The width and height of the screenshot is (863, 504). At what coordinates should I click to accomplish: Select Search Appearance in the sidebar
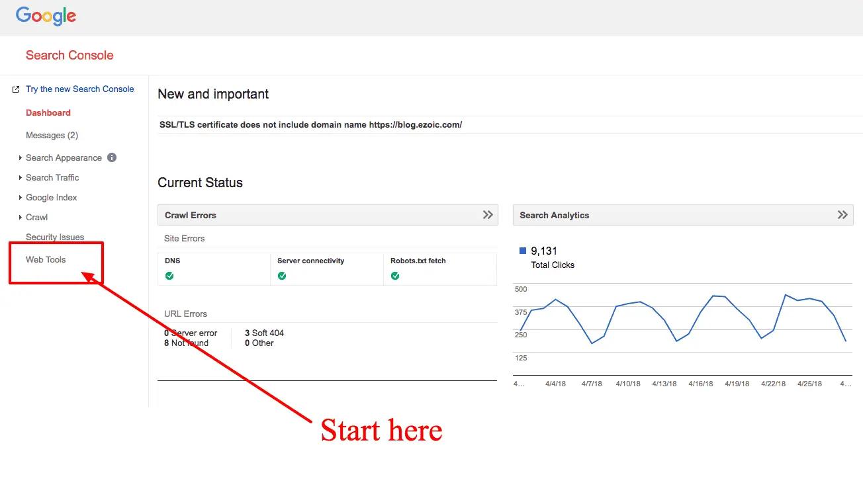pos(64,157)
